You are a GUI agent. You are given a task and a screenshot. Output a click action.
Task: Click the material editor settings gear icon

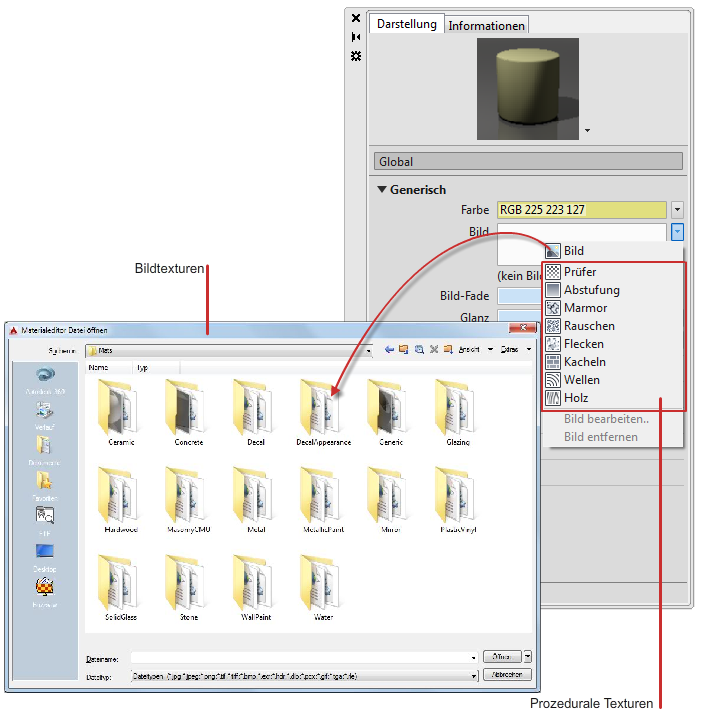click(356, 56)
